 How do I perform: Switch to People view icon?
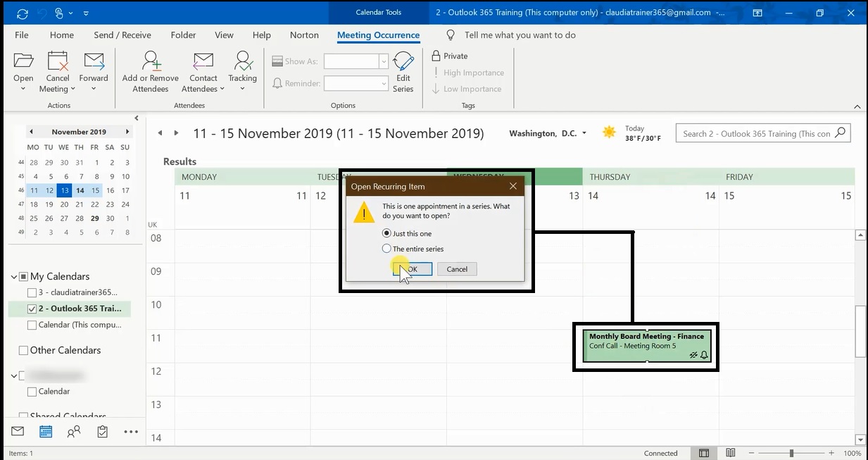click(74, 432)
